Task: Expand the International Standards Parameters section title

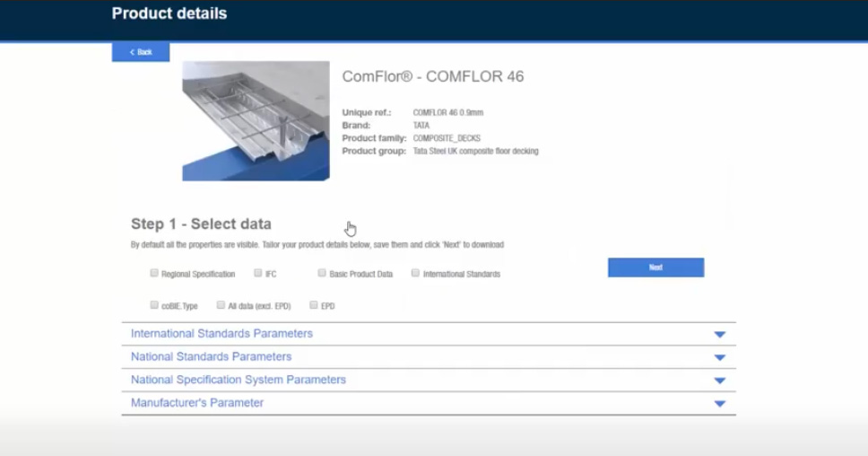Action: coord(221,334)
